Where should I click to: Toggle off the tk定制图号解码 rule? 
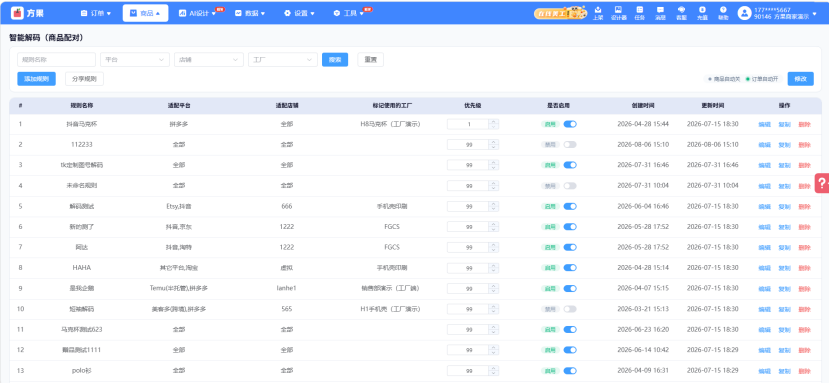pyautogui.click(x=570, y=165)
